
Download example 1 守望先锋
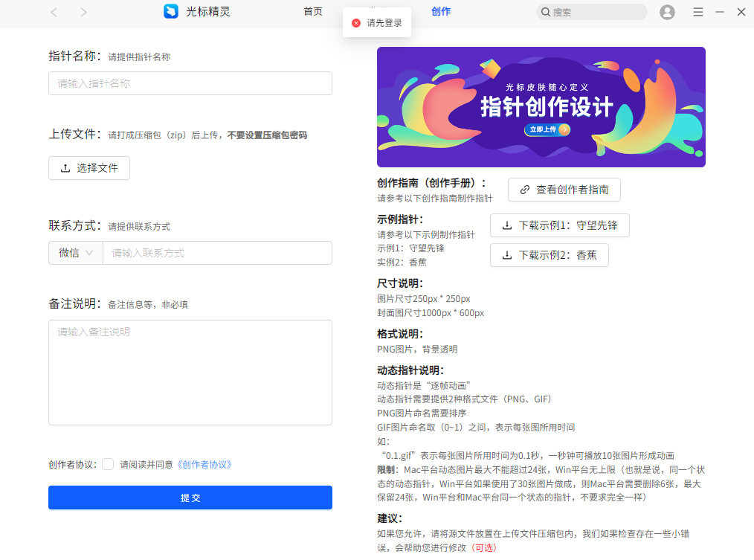point(559,225)
